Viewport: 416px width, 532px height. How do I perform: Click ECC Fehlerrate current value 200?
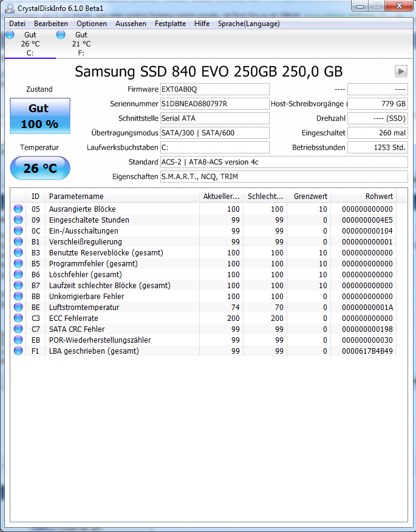coord(233,318)
